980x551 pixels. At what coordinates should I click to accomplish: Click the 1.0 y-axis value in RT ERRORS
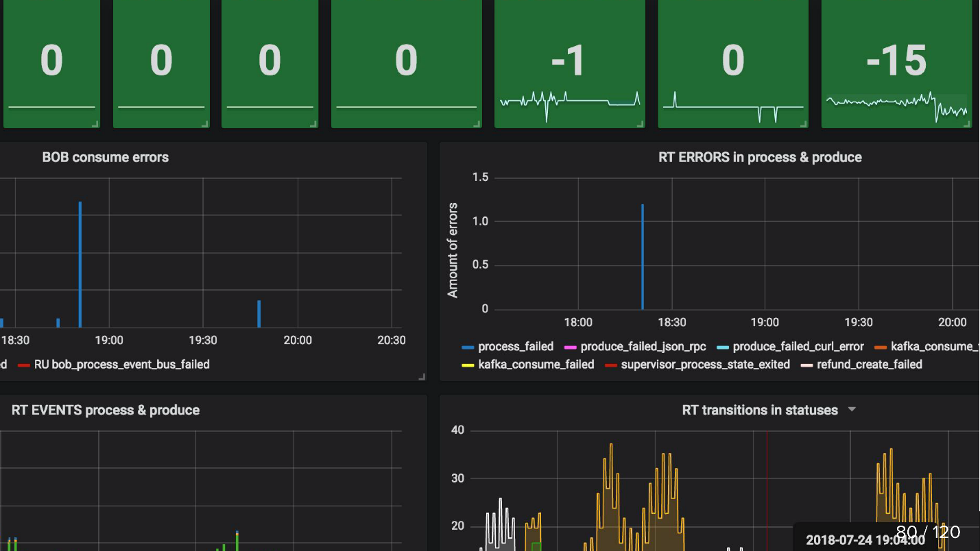pyautogui.click(x=480, y=221)
